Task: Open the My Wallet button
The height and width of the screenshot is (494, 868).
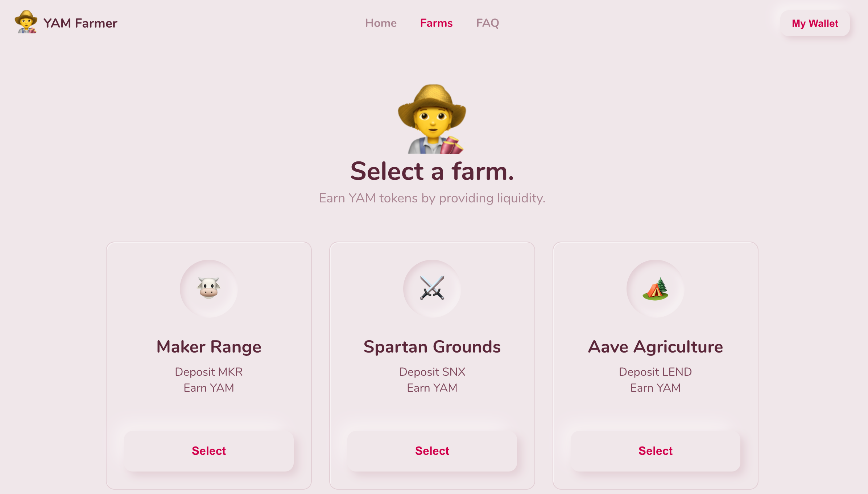Action: (815, 24)
